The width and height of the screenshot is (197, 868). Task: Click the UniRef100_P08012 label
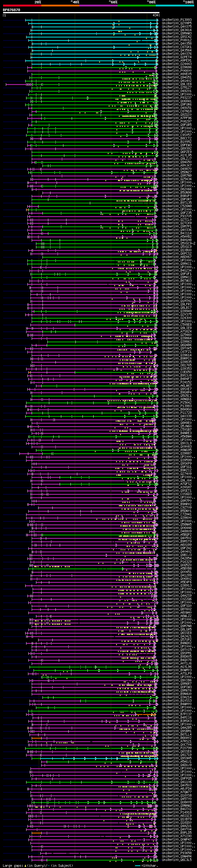coord(177,40)
